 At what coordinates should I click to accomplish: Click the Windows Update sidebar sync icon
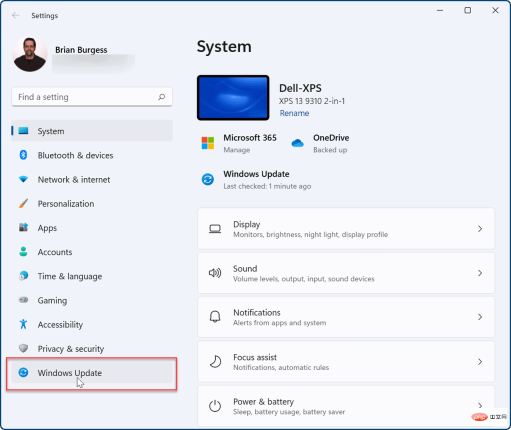coord(23,372)
